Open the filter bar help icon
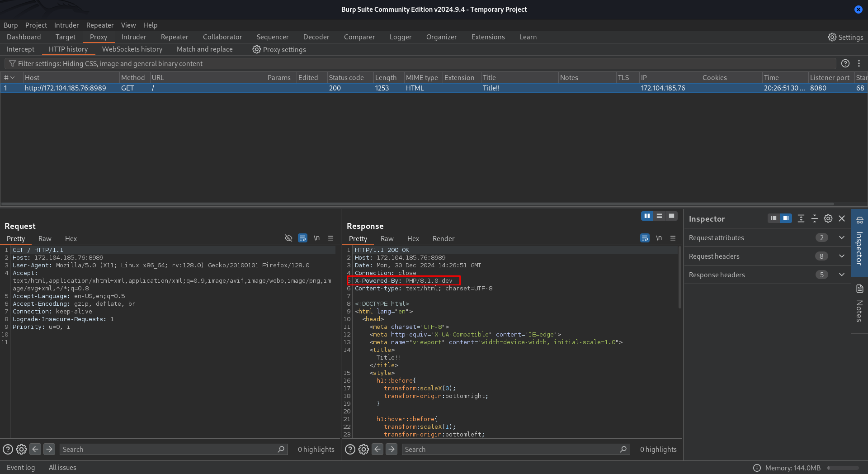The width and height of the screenshot is (868, 474). tap(845, 64)
